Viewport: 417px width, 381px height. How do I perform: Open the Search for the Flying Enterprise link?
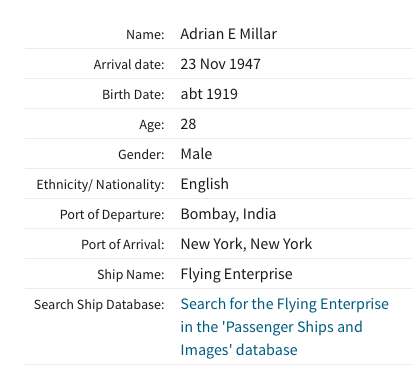tap(284, 327)
